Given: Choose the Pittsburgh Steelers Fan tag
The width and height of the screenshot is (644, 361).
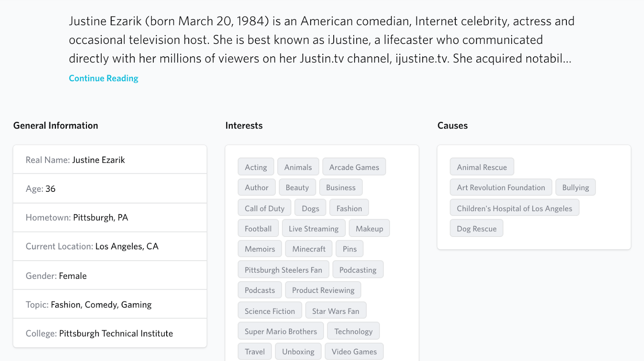Looking at the screenshot, I should pos(283,270).
